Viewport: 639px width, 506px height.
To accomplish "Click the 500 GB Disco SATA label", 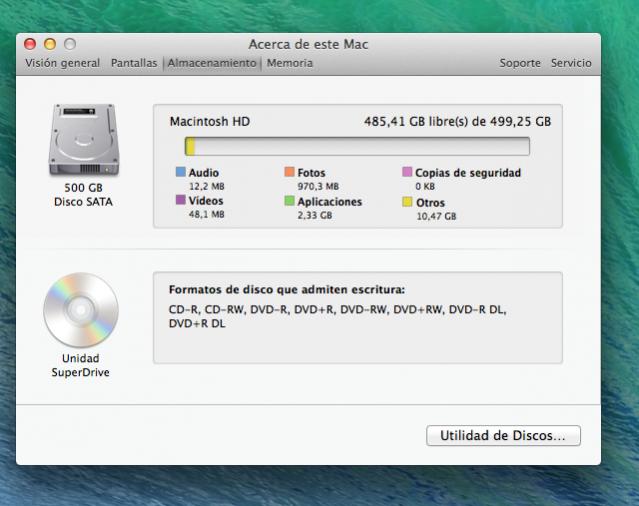I will click(83, 195).
